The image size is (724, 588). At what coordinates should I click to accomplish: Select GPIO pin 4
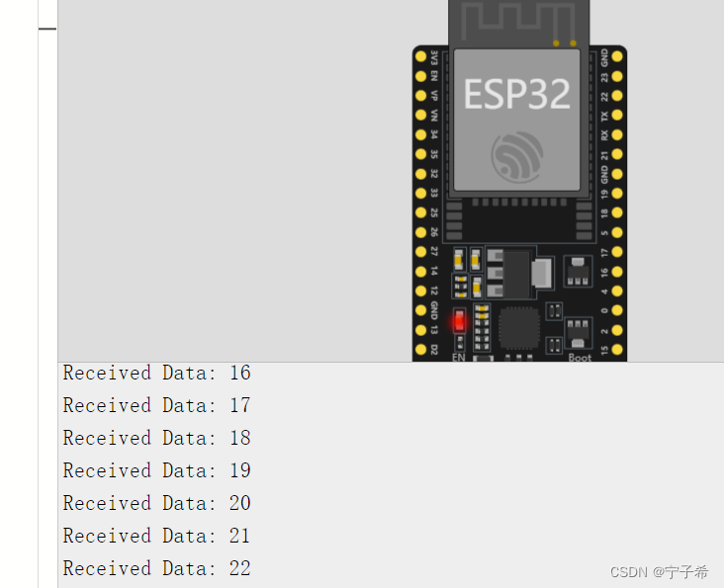[x=617, y=291]
